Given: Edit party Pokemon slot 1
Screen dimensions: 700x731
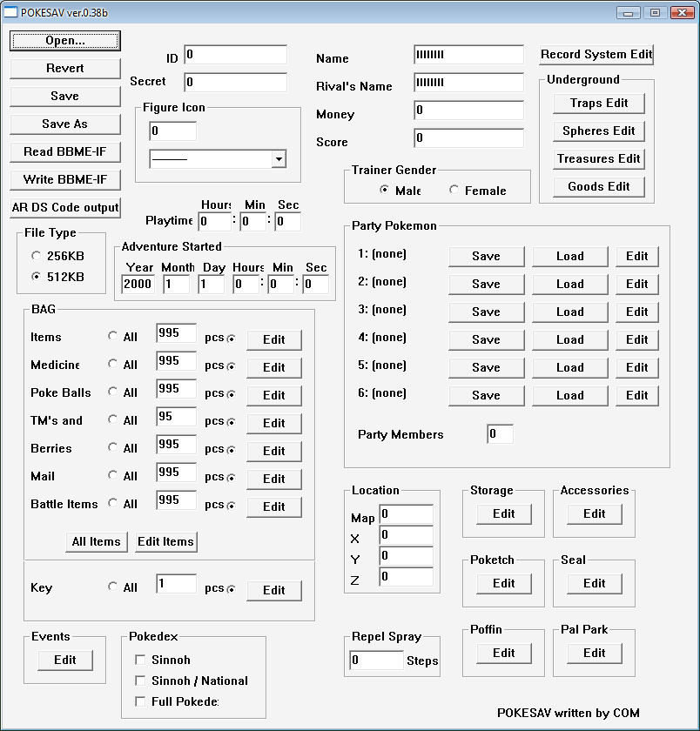Looking at the screenshot, I should [636, 256].
